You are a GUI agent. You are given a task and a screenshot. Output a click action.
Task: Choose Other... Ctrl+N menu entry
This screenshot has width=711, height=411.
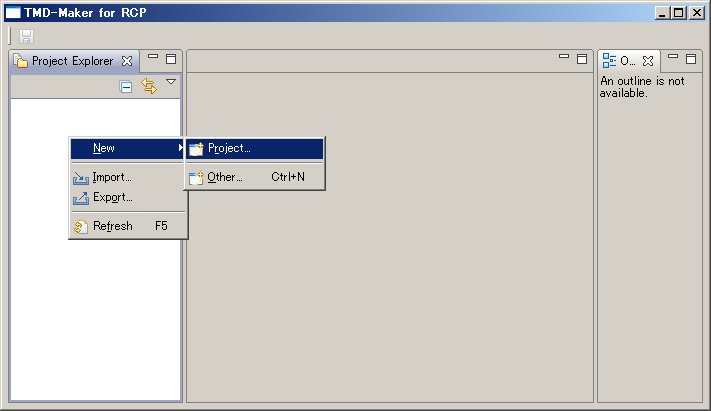pos(255,177)
